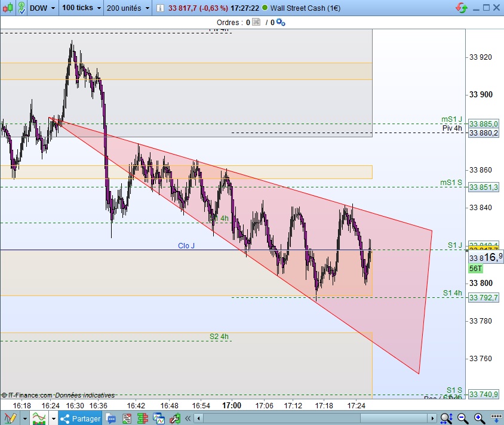Click the trading mode icon with green checkmark
Viewport: 504px width, 425px height.
click(21, 8)
